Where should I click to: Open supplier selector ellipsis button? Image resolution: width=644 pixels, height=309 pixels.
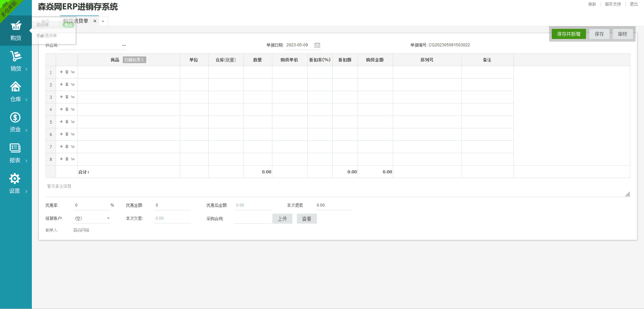tap(124, 45)
